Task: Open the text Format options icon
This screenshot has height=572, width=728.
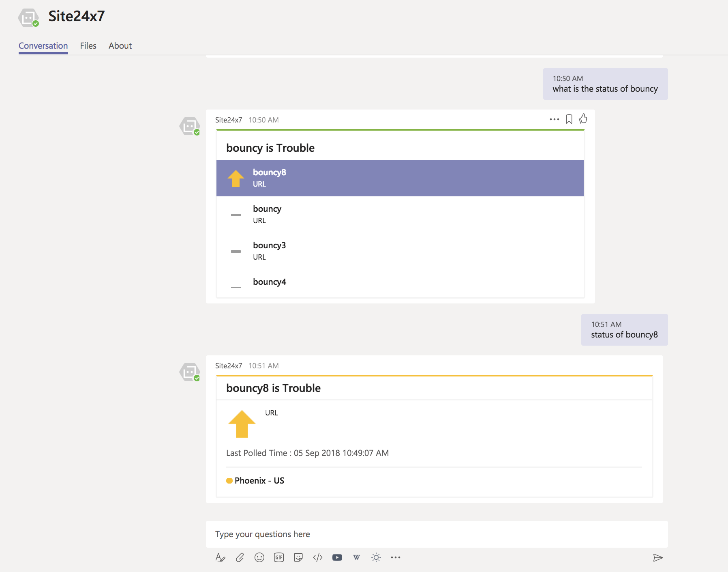Action: pos(220,558)
